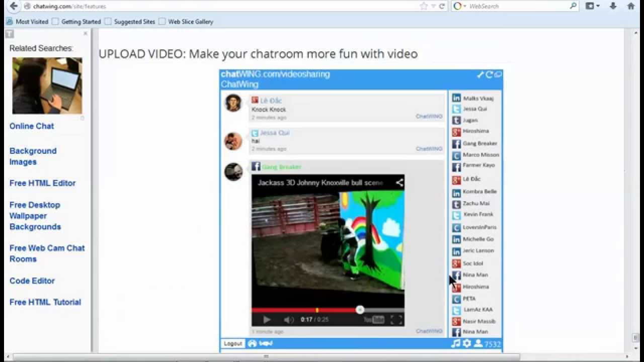Open the Free HTML Editor link

tap(43, 183)
